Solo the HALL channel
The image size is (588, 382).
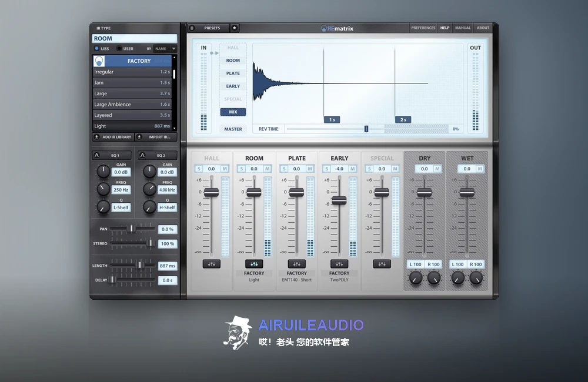199,169
